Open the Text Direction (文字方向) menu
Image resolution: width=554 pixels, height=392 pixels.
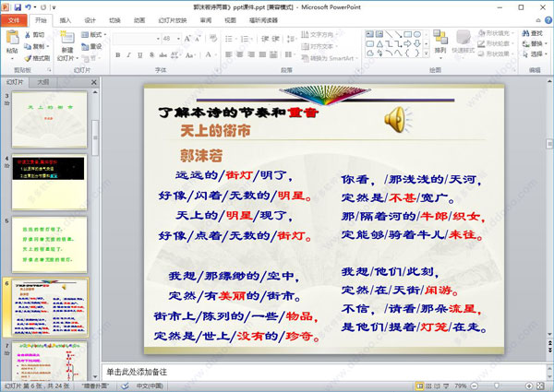click(x=319, y=34)
